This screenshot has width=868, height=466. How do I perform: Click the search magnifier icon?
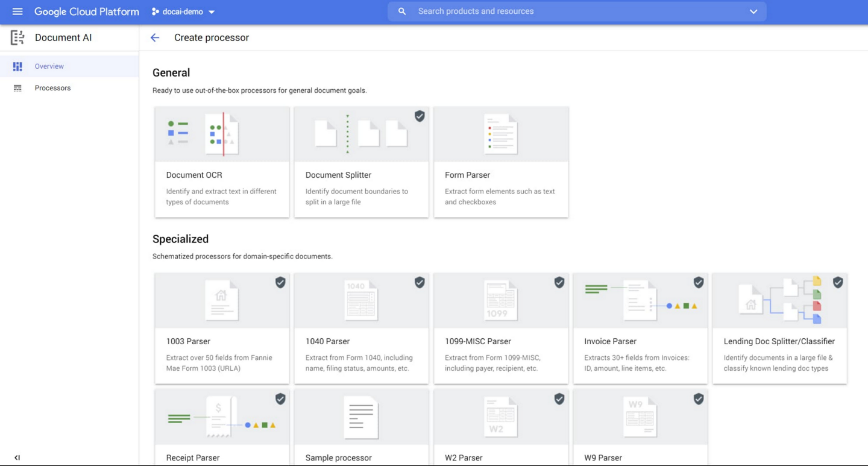pyautogui.click(x=401, y=11)
